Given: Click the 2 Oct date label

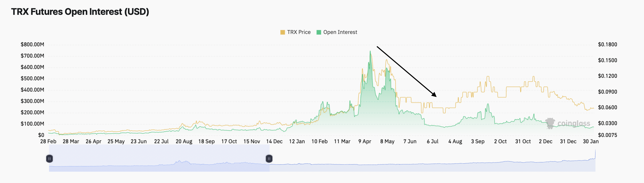Looking at the screenshot, I should tap(500, 142).
